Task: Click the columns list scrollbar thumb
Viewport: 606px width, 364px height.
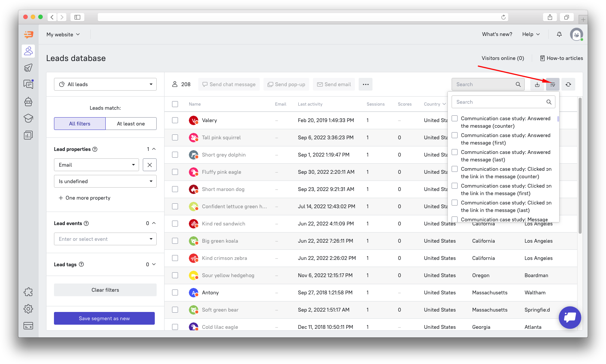Action: [x=558, y=119]
